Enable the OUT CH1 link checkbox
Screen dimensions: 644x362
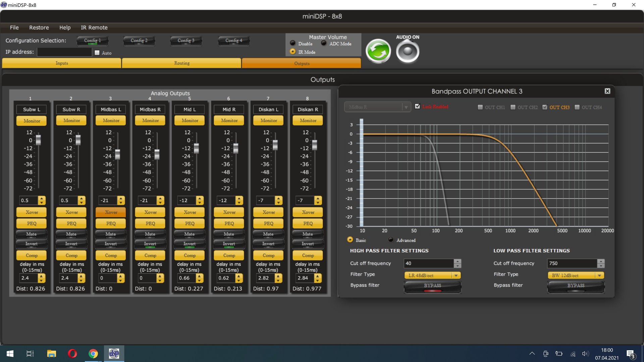(480, 107)
